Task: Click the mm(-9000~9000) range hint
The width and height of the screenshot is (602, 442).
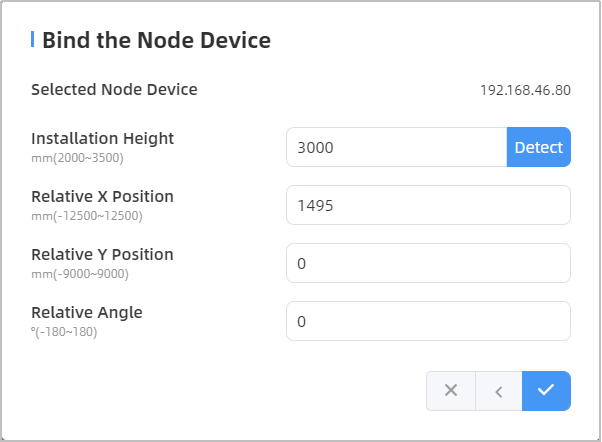Action: [80, 273]
